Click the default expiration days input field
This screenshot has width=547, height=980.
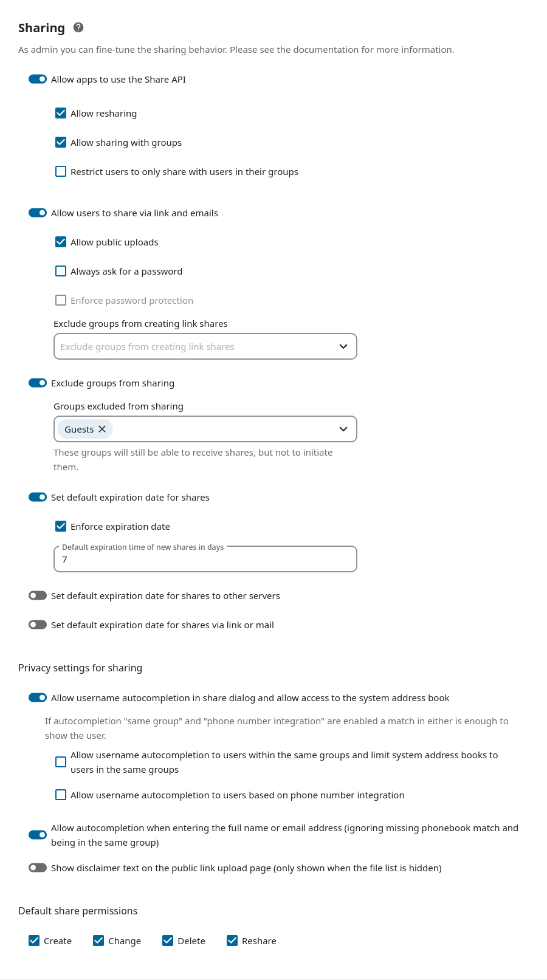click(205, 560)
